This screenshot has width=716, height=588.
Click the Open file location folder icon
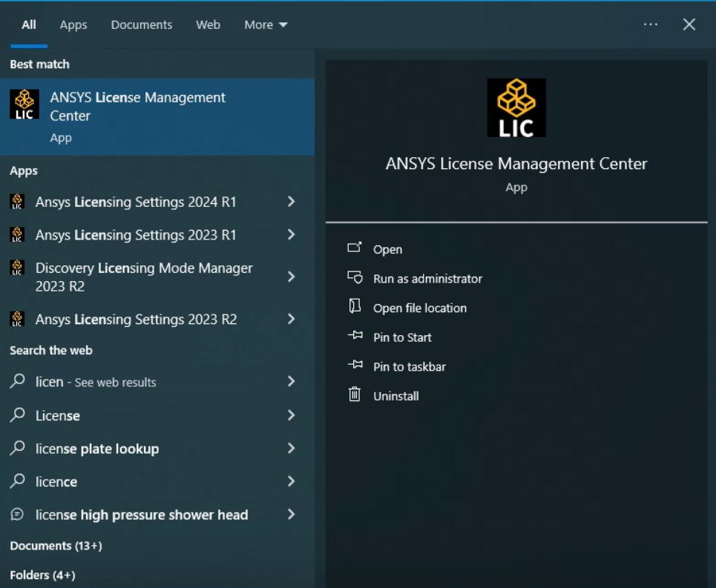pyautogui.click(x=355, y=307)
